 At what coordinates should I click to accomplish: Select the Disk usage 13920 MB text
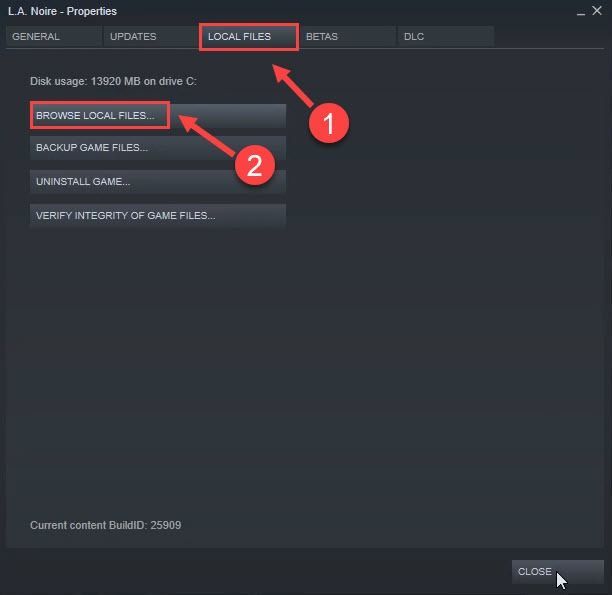point(113,81)
